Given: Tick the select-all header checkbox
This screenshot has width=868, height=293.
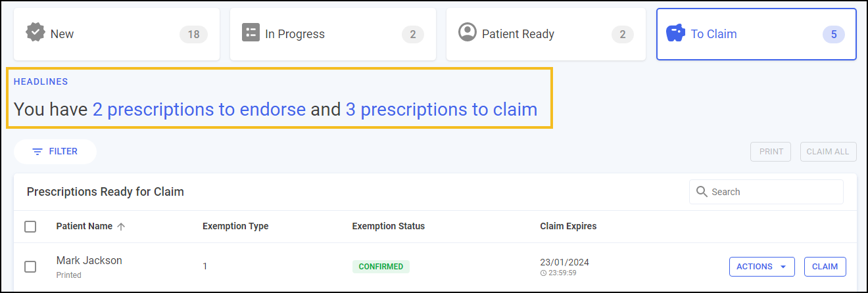Looking at the screenshot, I should coord(30,227).
